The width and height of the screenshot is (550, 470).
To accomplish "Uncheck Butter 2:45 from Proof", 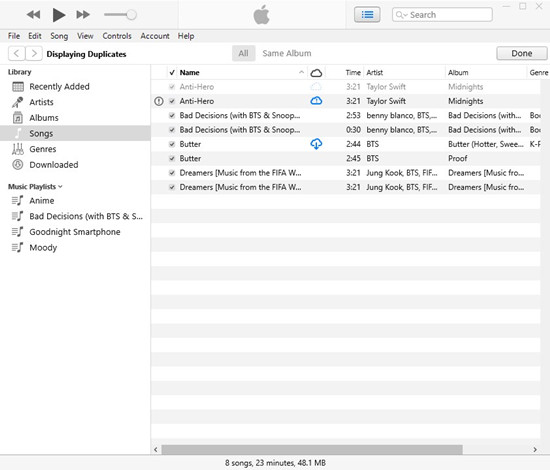I will click(172, 159).
